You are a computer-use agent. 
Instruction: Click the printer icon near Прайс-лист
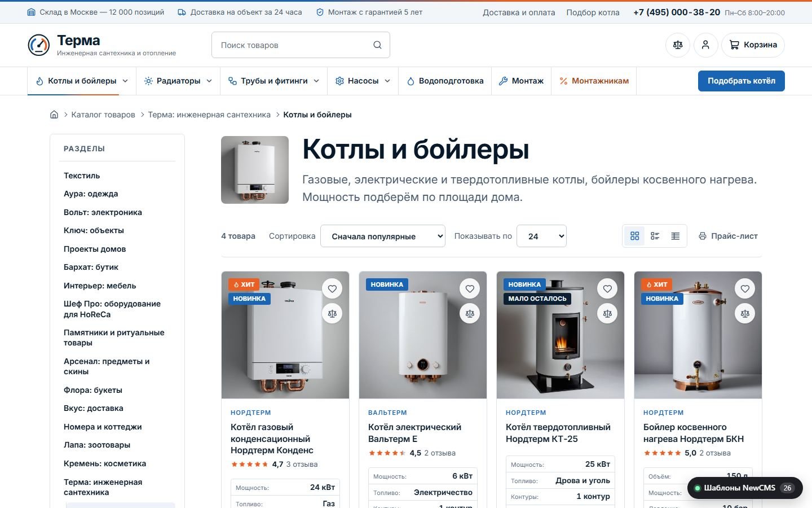click(702, 236)
